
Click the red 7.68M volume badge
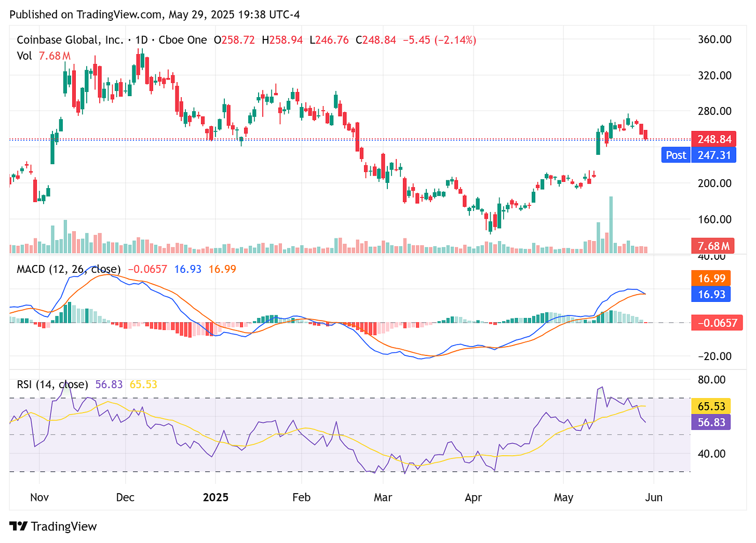point(713,245)
